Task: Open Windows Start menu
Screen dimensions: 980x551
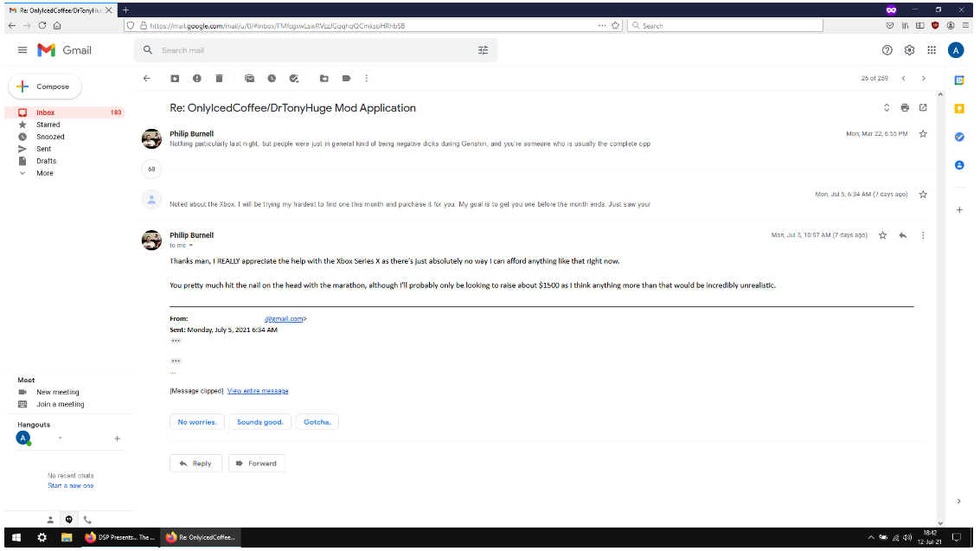Action: coord(17,537)
